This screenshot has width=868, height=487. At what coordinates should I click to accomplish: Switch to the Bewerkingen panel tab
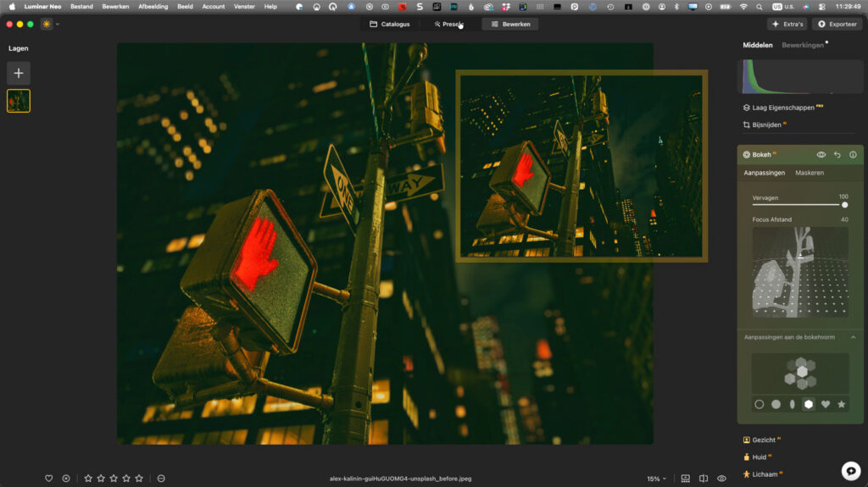803,46
